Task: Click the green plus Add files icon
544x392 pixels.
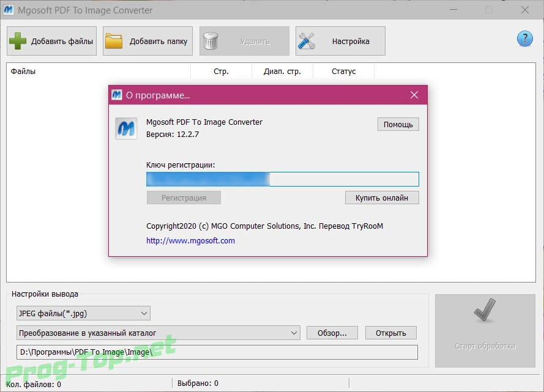Action: tap(18, 41)
